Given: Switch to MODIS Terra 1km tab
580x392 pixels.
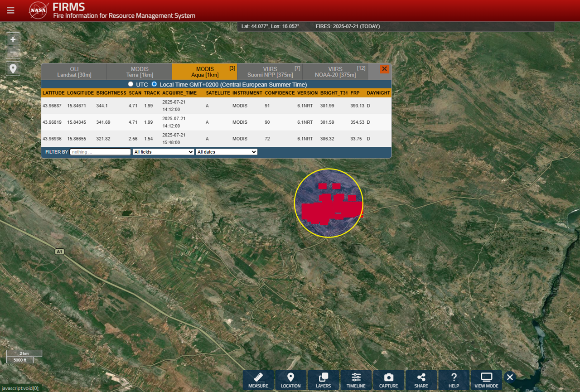Looking at the screenshot, I should click(140, 72).
